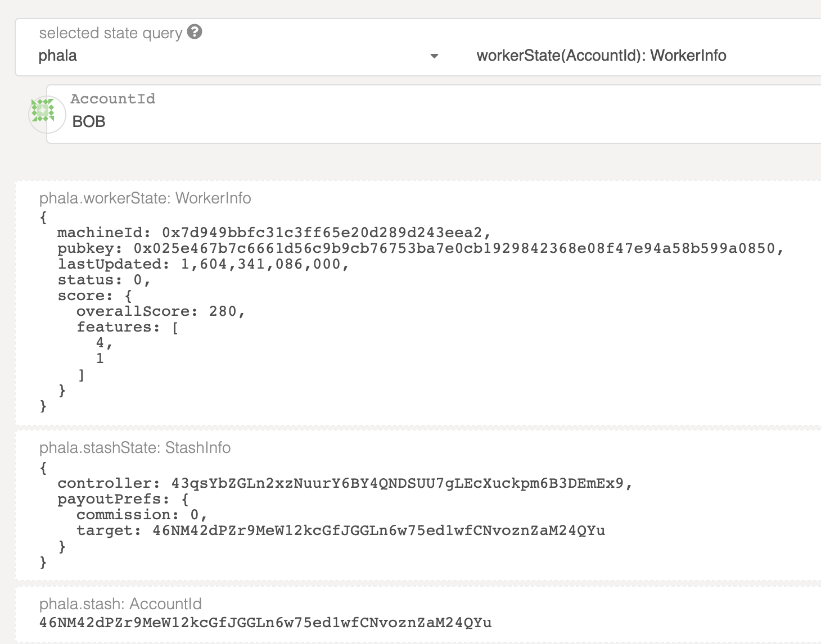This screenshot has width=821, height=644.
Task: Open the workerState(AccountId) method dropdown
Action: 601,56
